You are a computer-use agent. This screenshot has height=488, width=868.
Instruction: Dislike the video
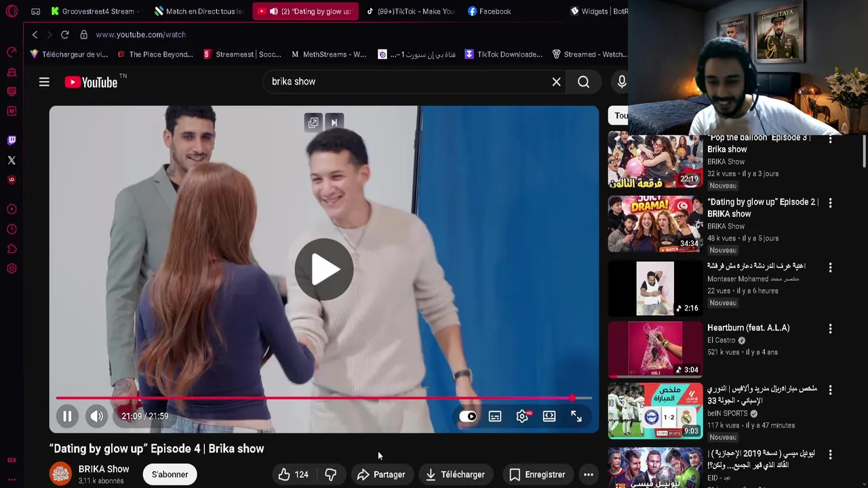click(x=331, y=474)
